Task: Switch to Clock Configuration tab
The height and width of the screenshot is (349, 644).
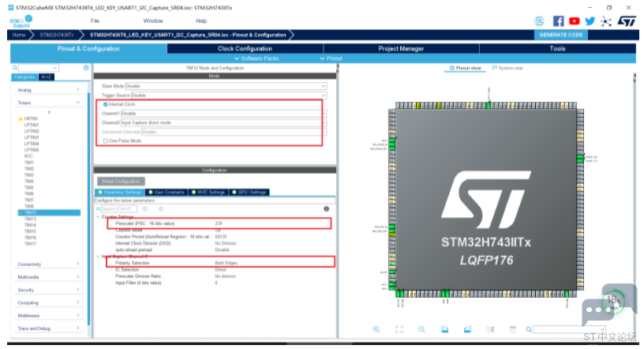Action: (245, 48)
